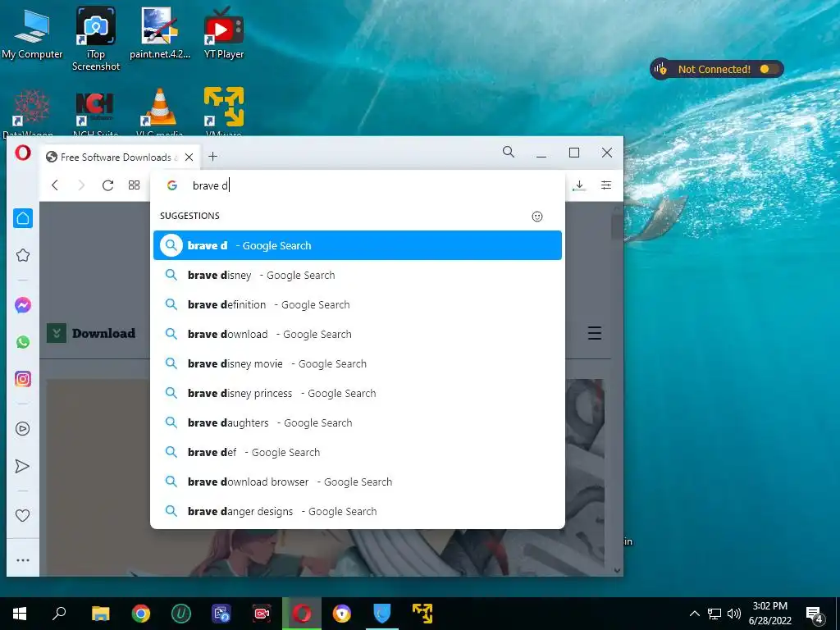Select the Free Software Downloads tab

pos(120,157)
